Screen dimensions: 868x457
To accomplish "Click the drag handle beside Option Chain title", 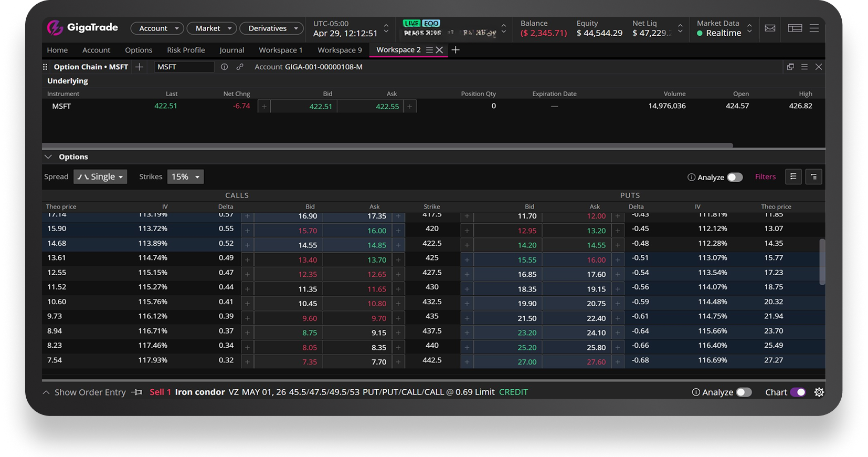I will (x=45, y=67).
